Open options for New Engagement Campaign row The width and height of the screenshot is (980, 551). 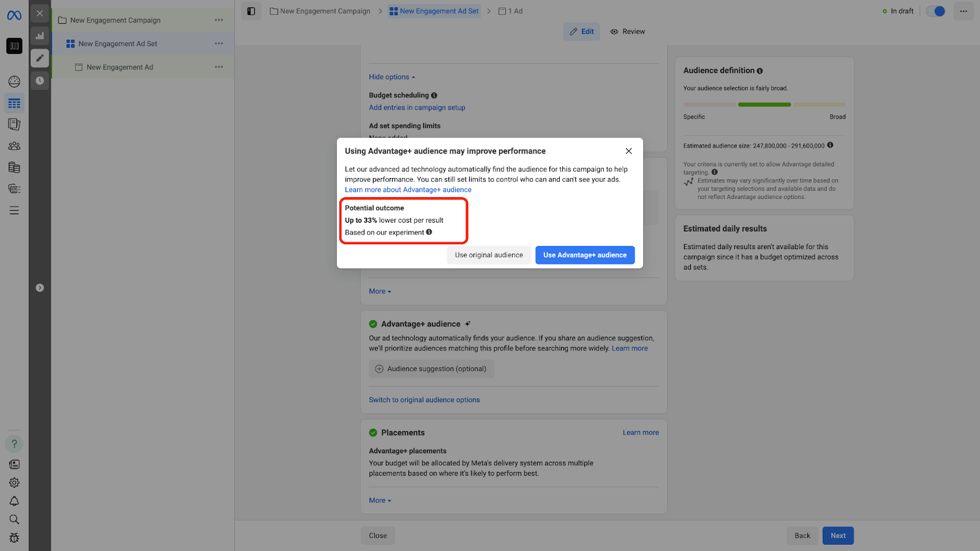[x=219, y=20]
